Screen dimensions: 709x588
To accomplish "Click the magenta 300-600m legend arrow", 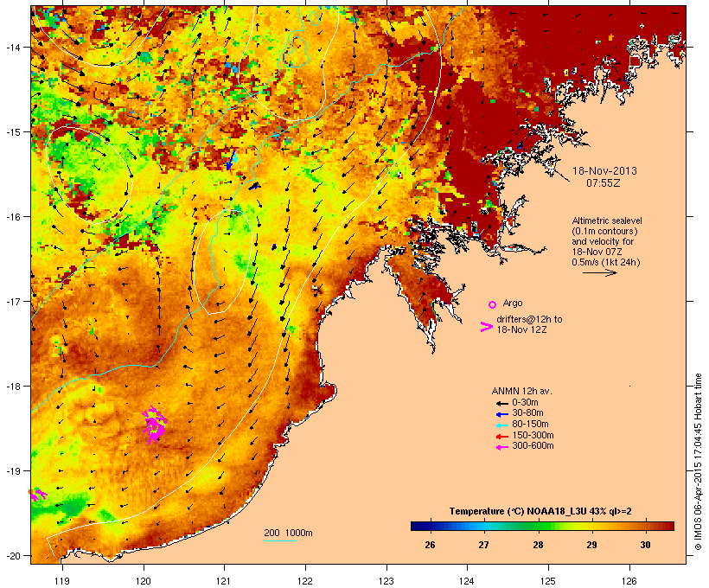I will click(501, 447).
